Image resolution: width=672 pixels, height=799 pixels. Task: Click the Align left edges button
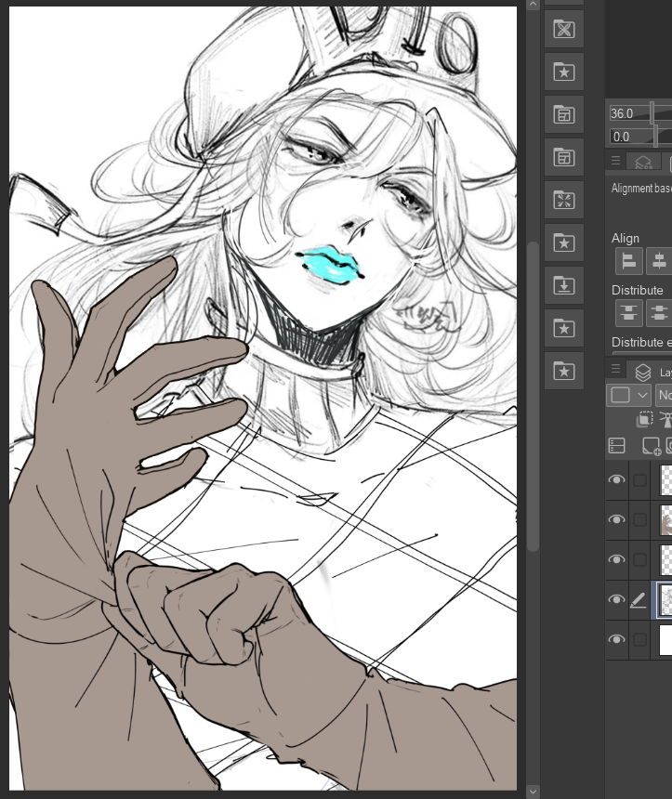[628, 261]
